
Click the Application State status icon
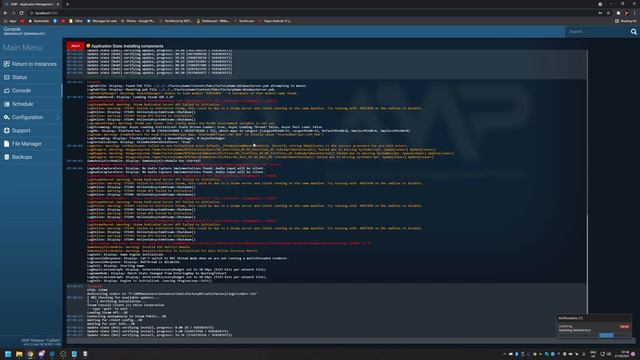(88, 46)
